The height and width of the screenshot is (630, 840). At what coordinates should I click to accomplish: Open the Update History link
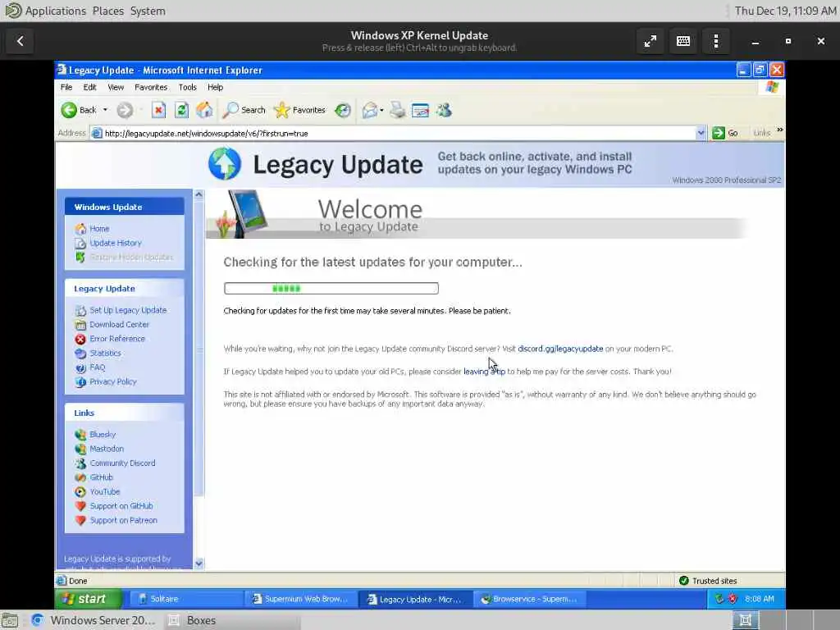coord(116,243)
